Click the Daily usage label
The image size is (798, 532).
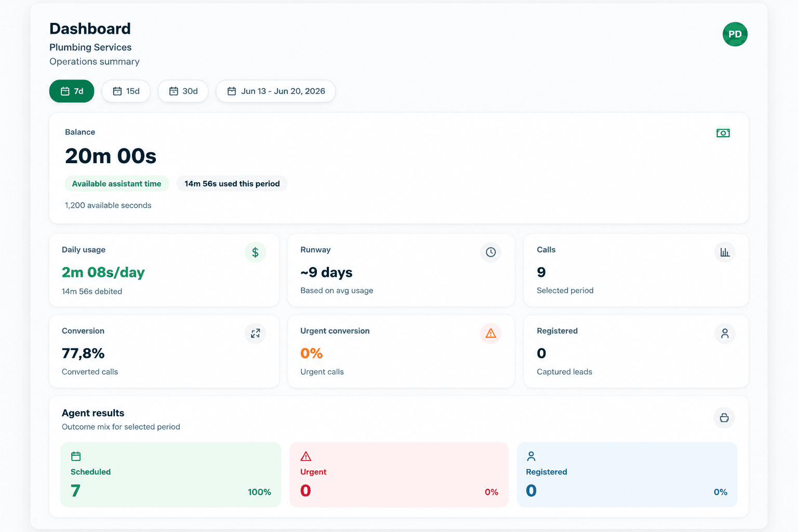coord(84,249)
